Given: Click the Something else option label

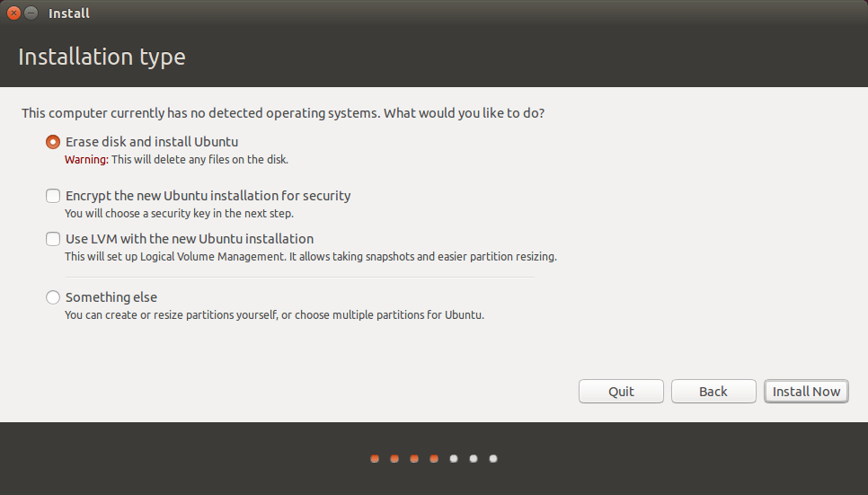Looking at the screenshot, I should click(111, 297).
